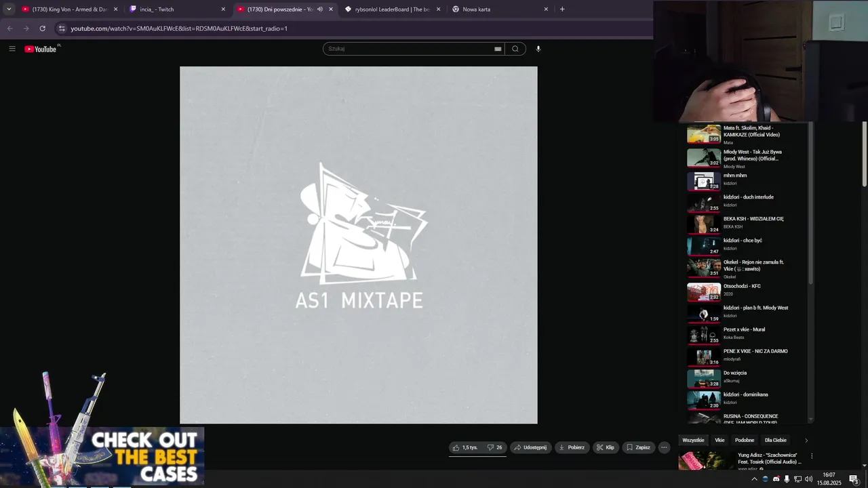The image size is (868, 488).
Task: Show more filter chips with right chevron
Action: point(806,441)
